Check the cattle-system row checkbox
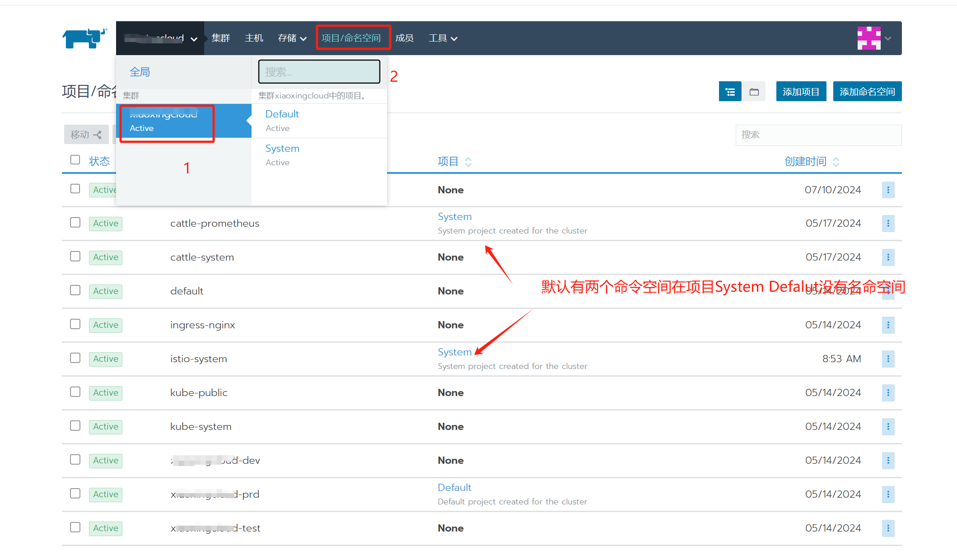The width and height of the screenshot is (957, 560). pos(75,257)
